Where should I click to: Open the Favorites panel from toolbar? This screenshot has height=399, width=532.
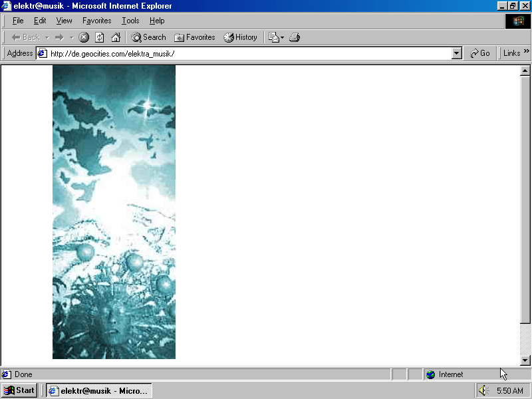click(194, 37)
